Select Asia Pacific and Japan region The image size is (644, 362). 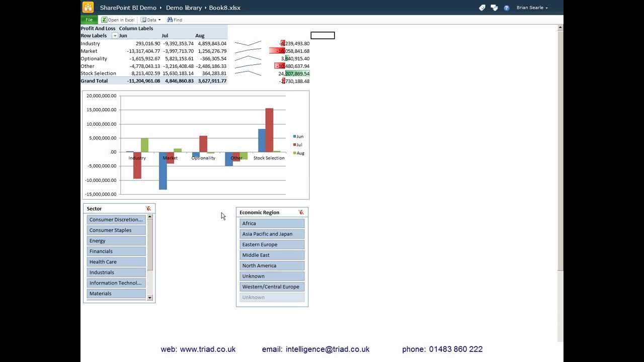[x=272, y=234]
